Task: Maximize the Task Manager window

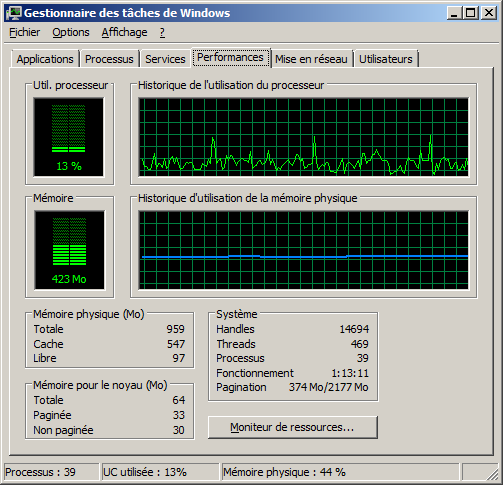Action: click(471, 13)
